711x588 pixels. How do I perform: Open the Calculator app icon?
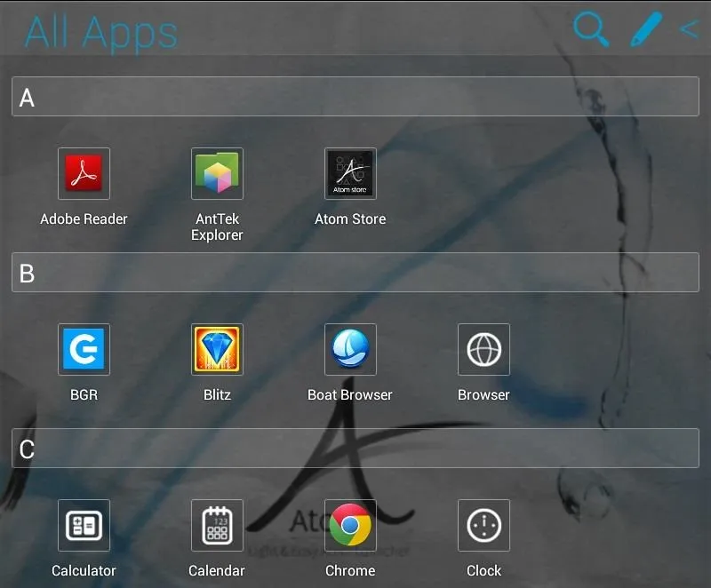84,525
